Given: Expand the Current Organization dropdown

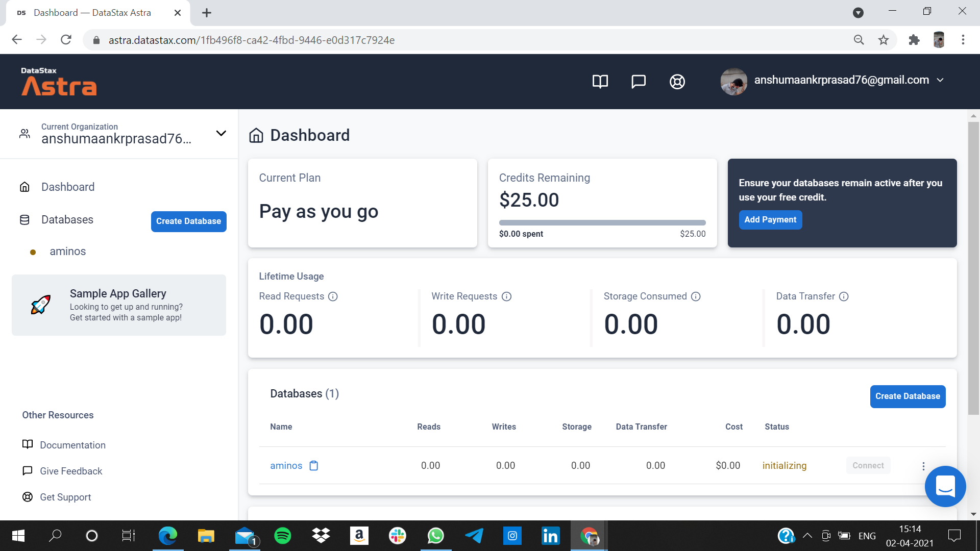Looking at the screenshot, I should pyautogui.click(x=220, y=134).
